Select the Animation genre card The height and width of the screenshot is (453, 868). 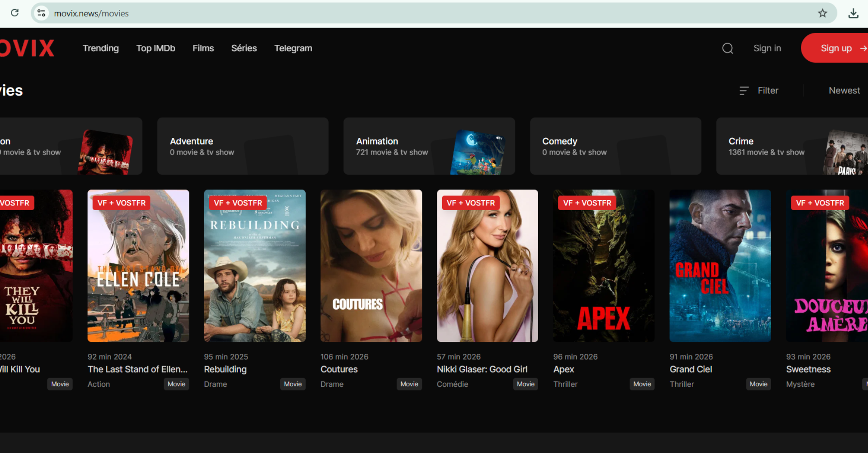click(429, 146)
